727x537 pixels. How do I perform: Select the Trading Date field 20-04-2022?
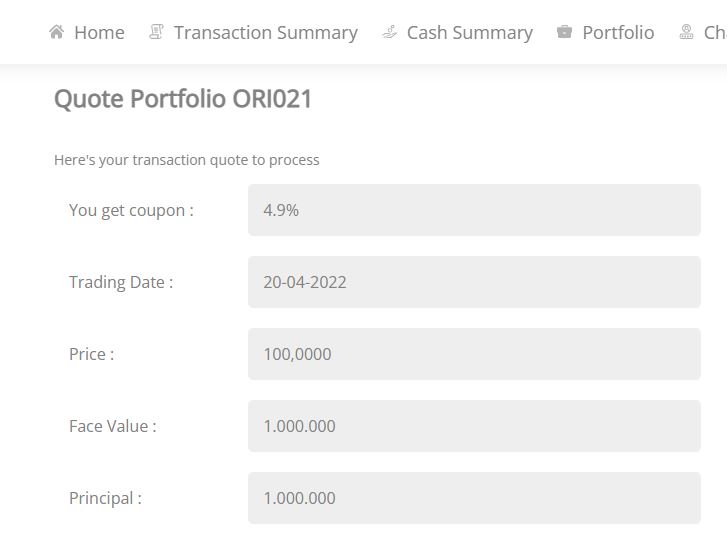coord(474,282)
